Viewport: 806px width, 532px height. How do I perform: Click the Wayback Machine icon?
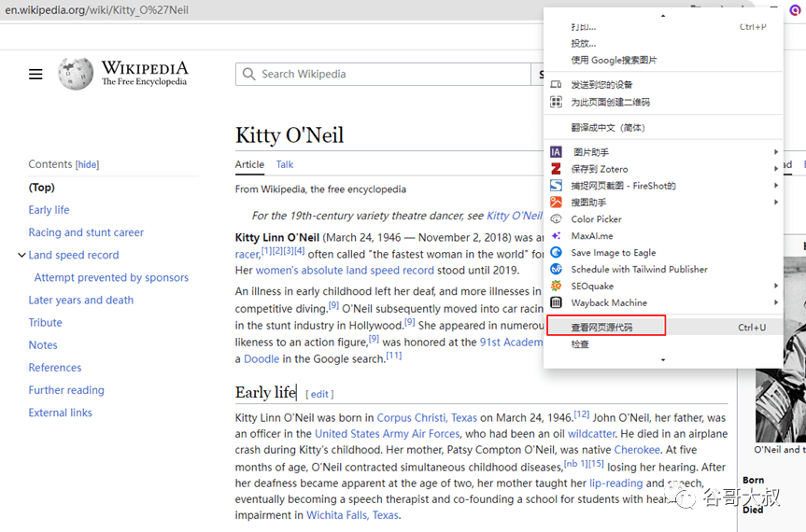pyautogui.click(x=556, y=303)
